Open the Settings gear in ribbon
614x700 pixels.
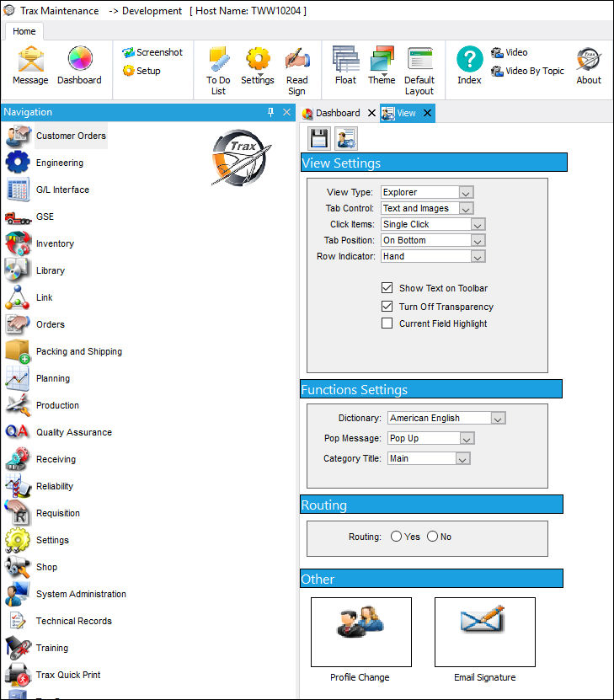point(258,65)
